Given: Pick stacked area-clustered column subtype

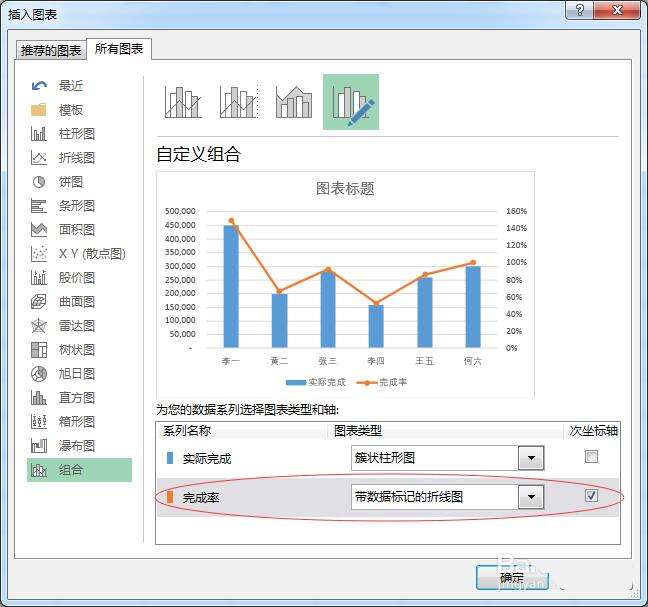Looking at the screenshot, I should [x=294, y=102].
